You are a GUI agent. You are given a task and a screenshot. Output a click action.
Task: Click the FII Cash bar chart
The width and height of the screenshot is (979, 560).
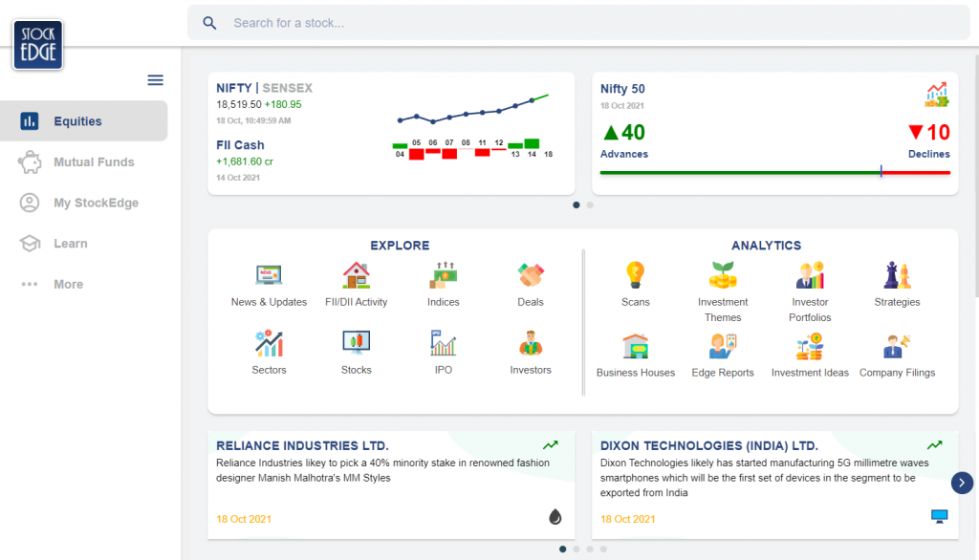click(x=473, y=150)
